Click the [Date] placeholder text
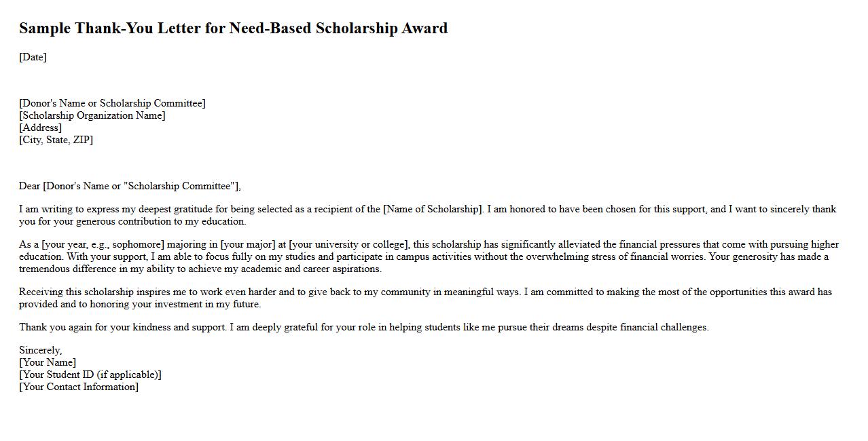Viewport: 868px width, 441px height. point(33,57)
